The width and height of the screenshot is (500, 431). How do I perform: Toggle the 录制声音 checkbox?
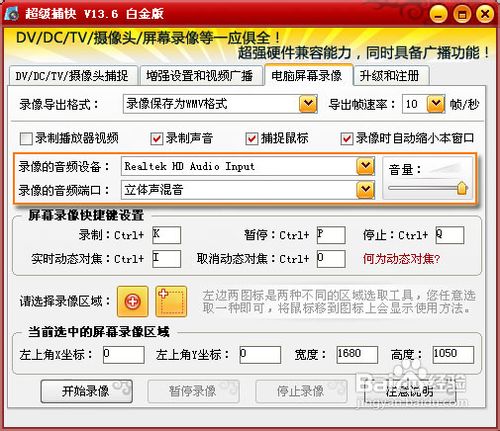point(157,138)
